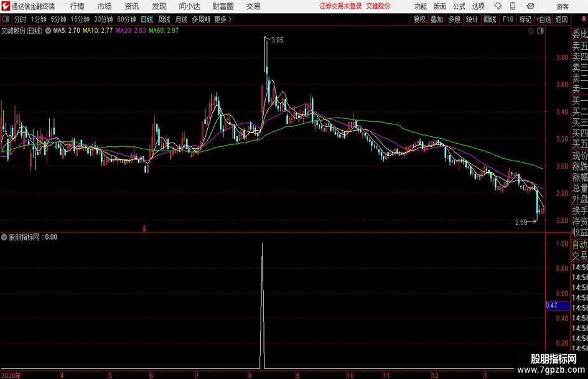Image resolution: width=588 pixels, height=379 pixels.
Task: Click the MA20: 2.83 label
Action: [x=131, y=30]
